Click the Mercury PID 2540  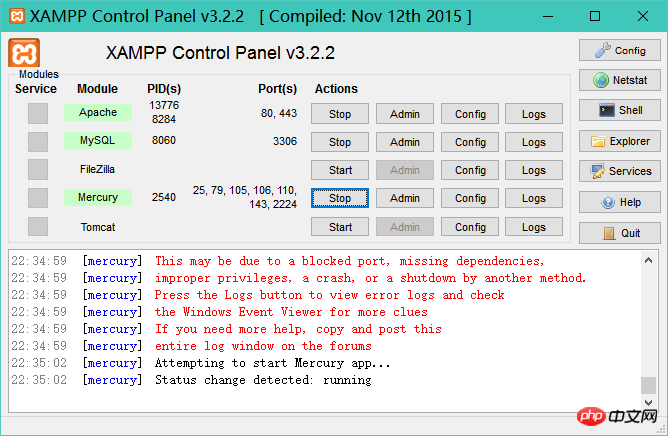click(164, 197)
